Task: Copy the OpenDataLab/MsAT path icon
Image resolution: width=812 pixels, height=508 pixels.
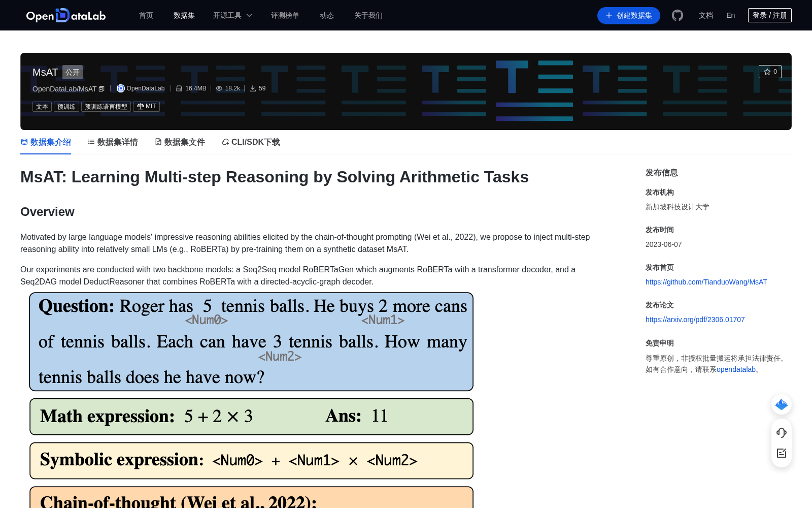Action: (x=101, y=89)
